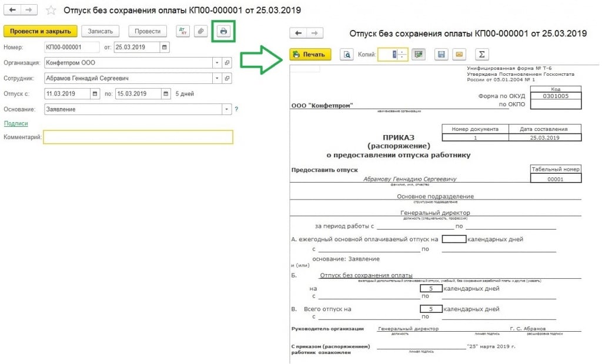602x364 pixels.
Task: Adjust copies count with the Копий spinner arrows
Action: (402, 55)
